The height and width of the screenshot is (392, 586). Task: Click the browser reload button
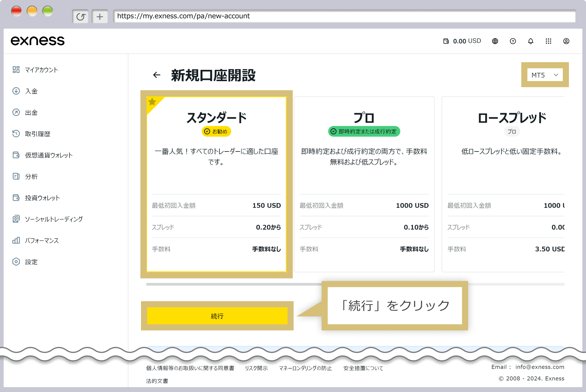[81, 16]
